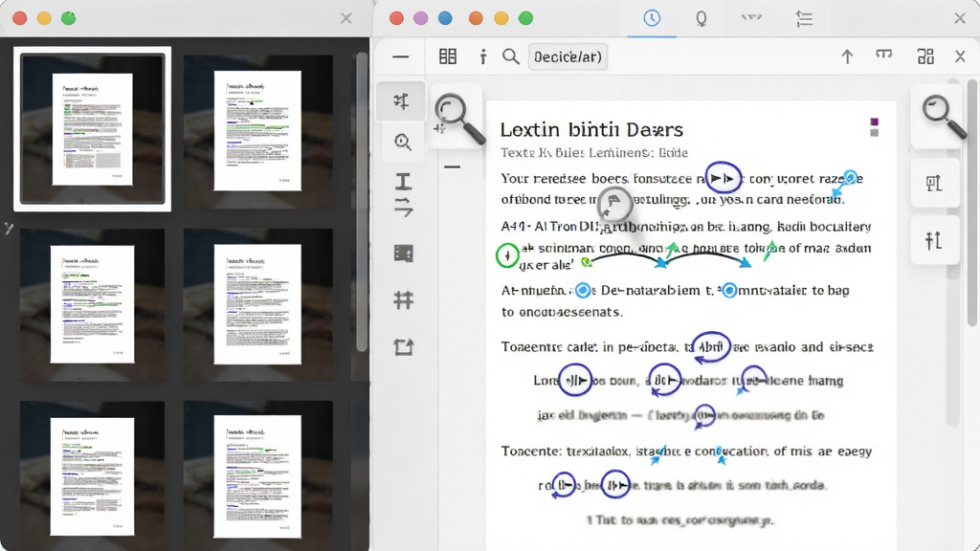This screenshot has height=551, width=980.
Task: Open the left thumbnail in the middle row
Action: coord(93,304)
